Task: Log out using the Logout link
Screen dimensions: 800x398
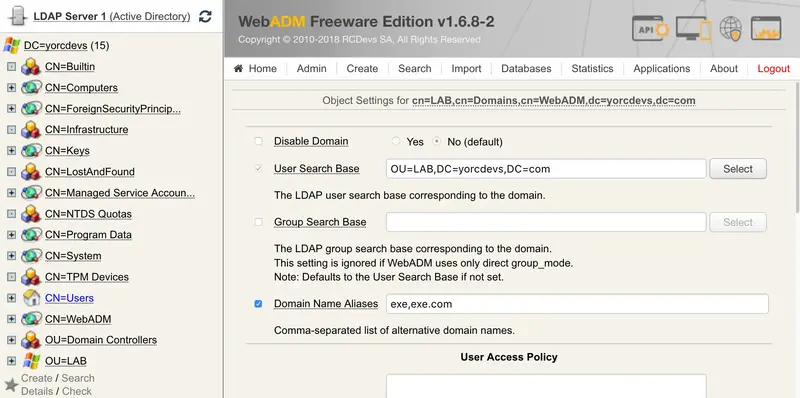Action: click(773, 68)
